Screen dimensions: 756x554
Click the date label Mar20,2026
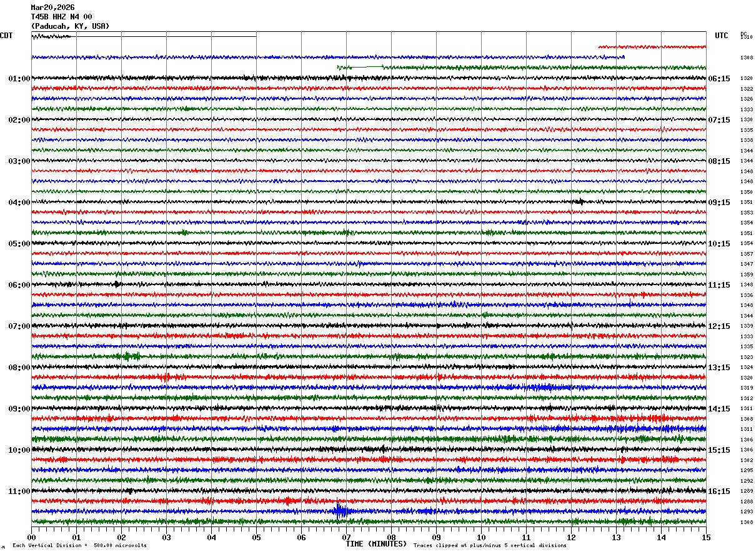click(x=52, y=8)
